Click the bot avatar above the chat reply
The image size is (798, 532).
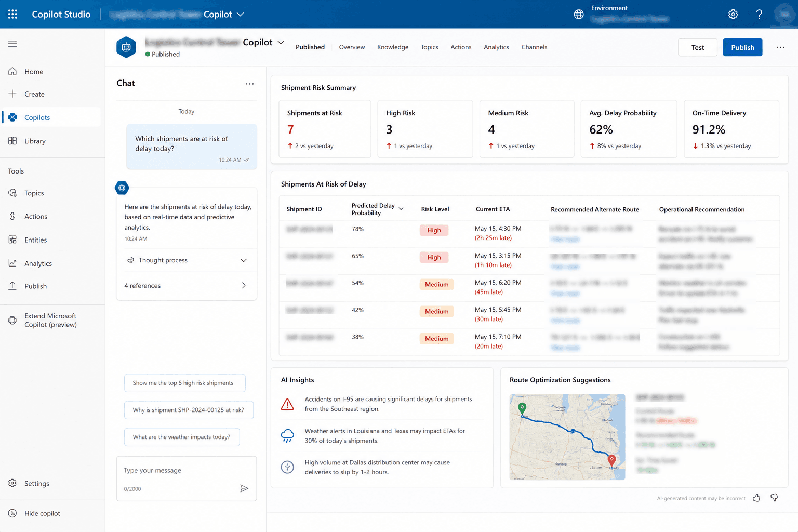pyautogui.click(x=122, y=188)
